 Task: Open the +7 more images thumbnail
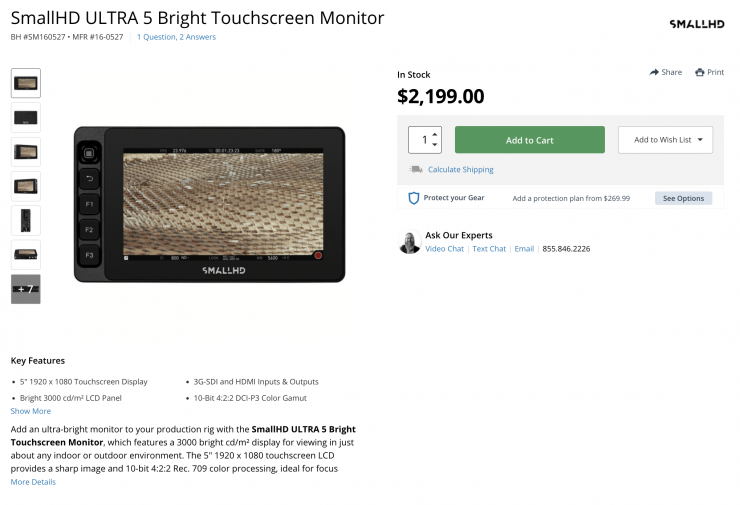coord(26,289)
